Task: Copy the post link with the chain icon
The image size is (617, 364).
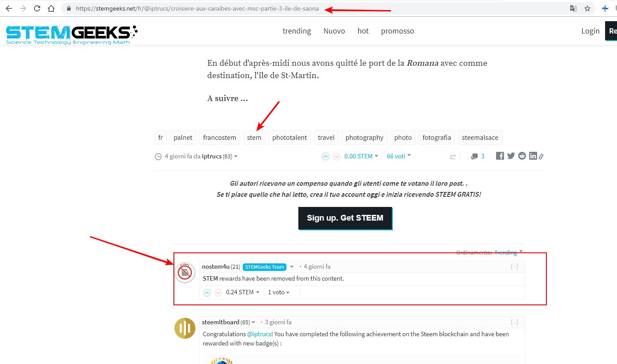Action: (x=541, y=156)
